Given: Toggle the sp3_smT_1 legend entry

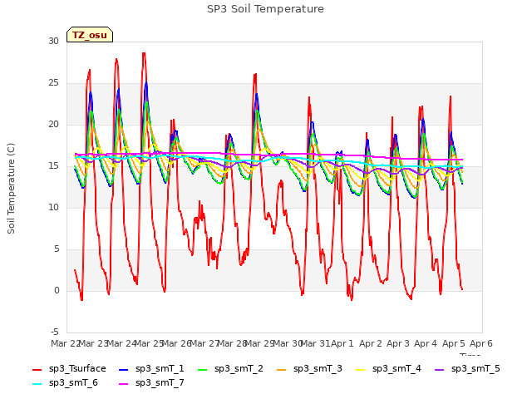Looking at the screenshot, I should point(151,368).
